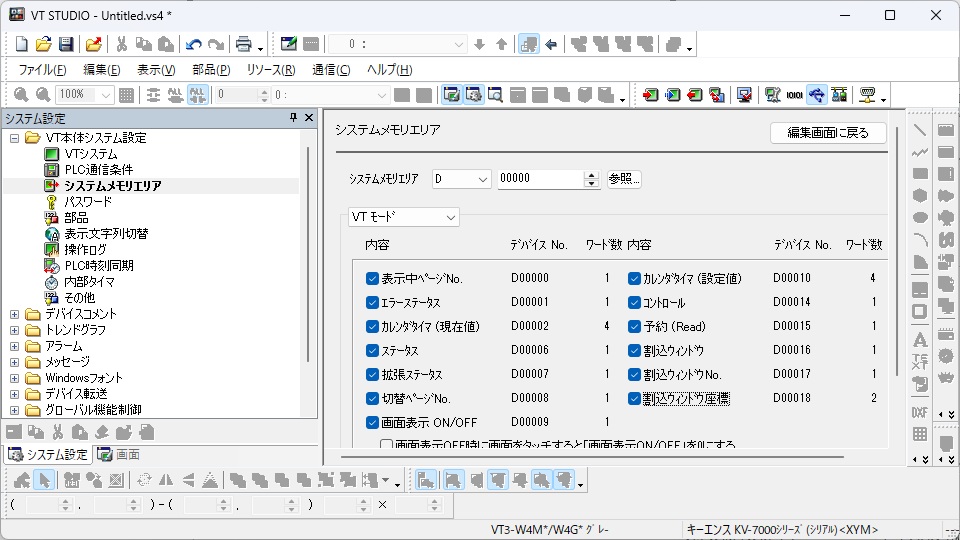The image size is (960, 540).
Task: Open the 部品(P) menu
Action: 211,70
